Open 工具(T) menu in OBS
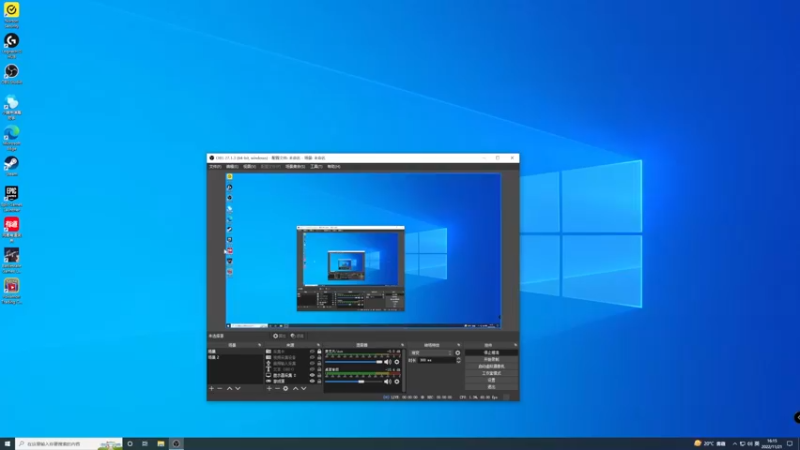This screenshot has height=450, width=800. click(316, 166)
